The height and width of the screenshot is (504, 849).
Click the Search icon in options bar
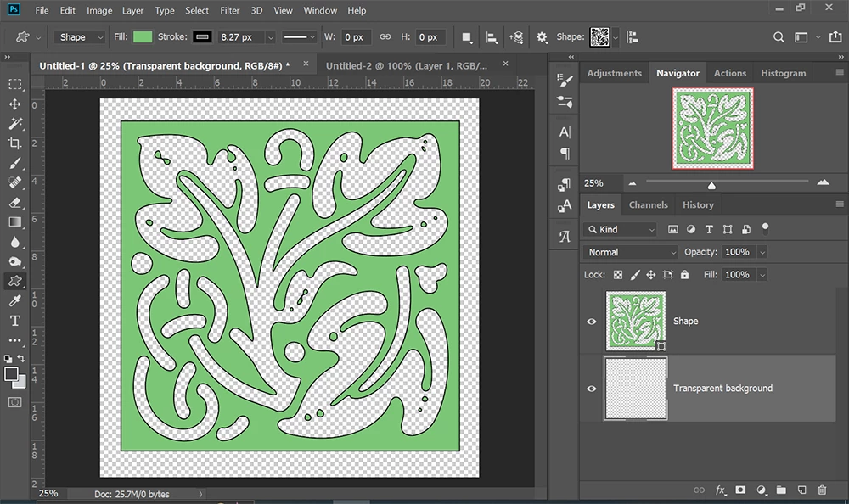[x=779, y=37]
